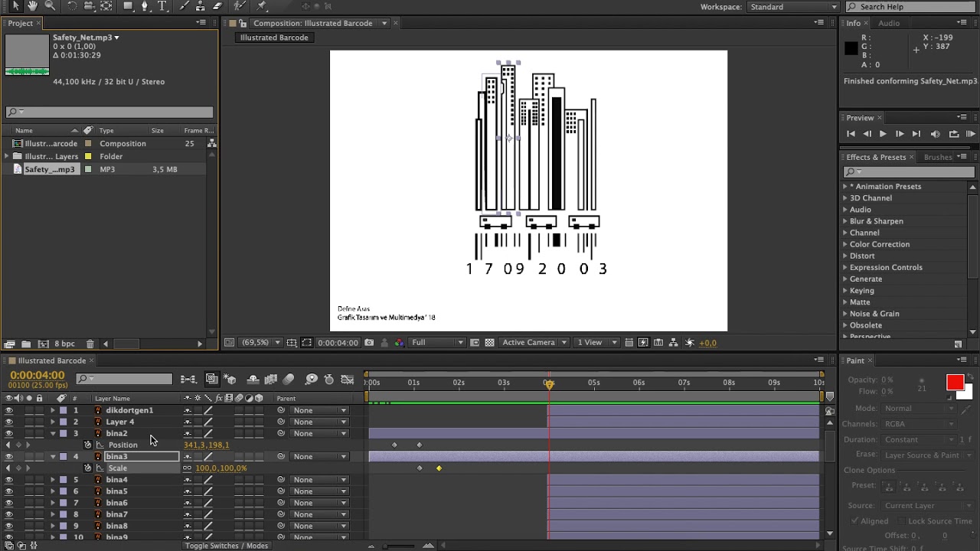Expand the Animation Presets category
The image size is (980, 551).
point(845,186)
